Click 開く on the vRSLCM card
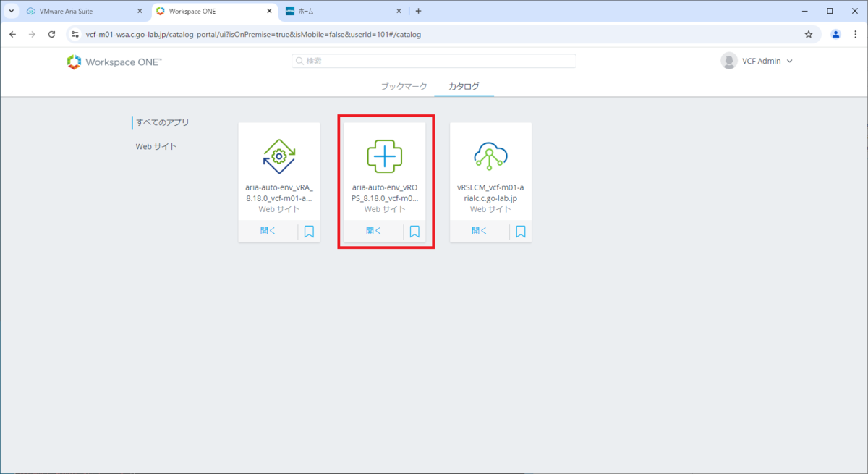This screenshot has height=474, width=868. point(480,232)
